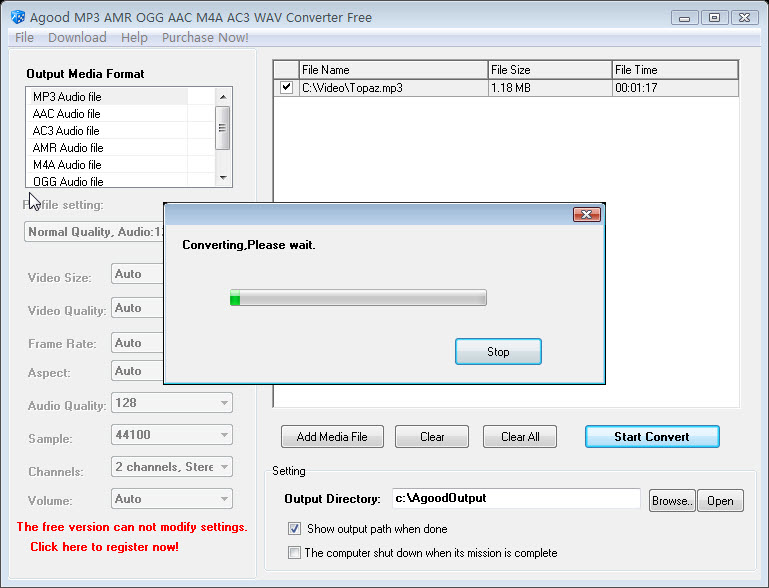Click the 1.18 MB file size cell
Screen dimensions: 769x588
(x=550, y=88)
